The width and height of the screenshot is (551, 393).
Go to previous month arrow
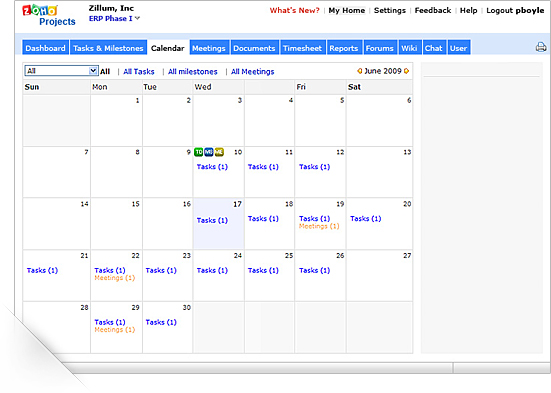click(359, 71)
